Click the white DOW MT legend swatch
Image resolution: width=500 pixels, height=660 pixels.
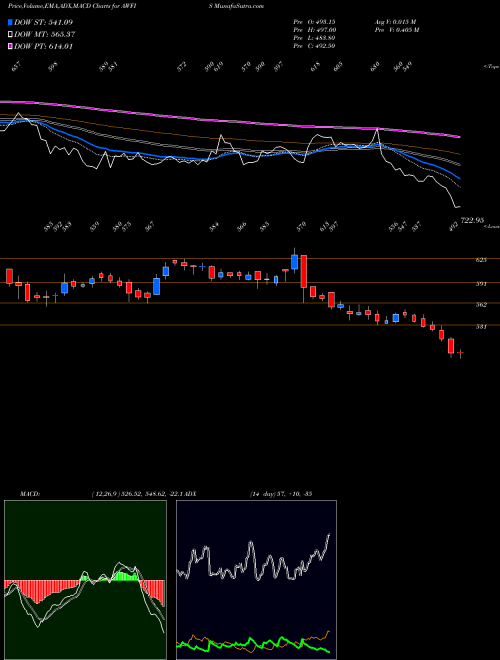[10, 35]
